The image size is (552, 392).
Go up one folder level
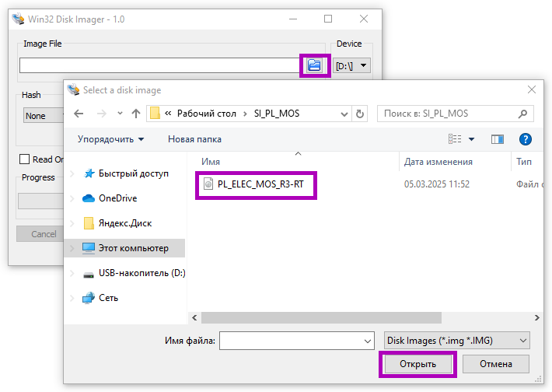[x=136, y=114]
